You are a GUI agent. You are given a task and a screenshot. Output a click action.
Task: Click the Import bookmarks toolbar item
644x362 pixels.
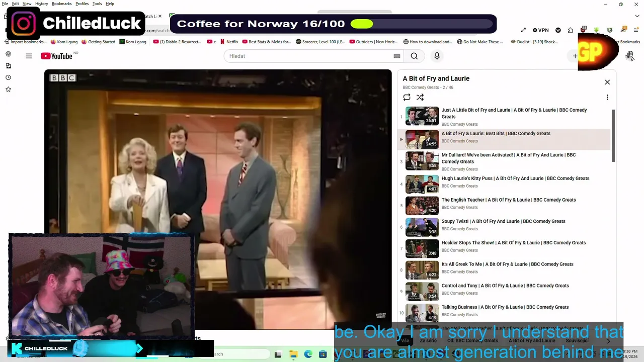[25, 42]
